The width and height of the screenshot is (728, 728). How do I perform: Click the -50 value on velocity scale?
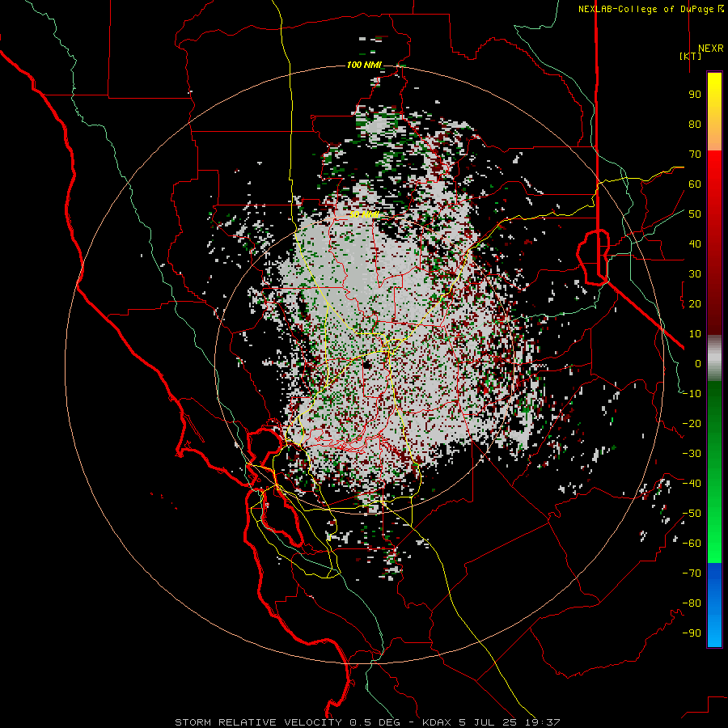pos(692,514)
